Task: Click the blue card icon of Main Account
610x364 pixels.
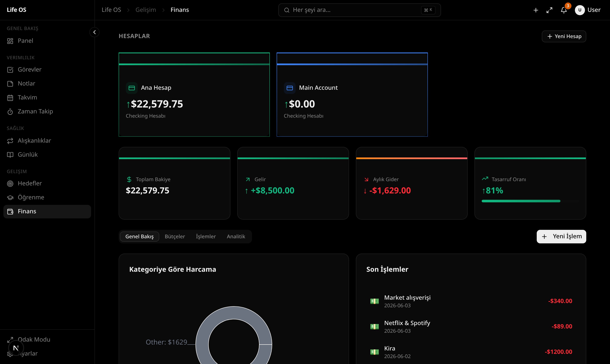Action: 290,88
